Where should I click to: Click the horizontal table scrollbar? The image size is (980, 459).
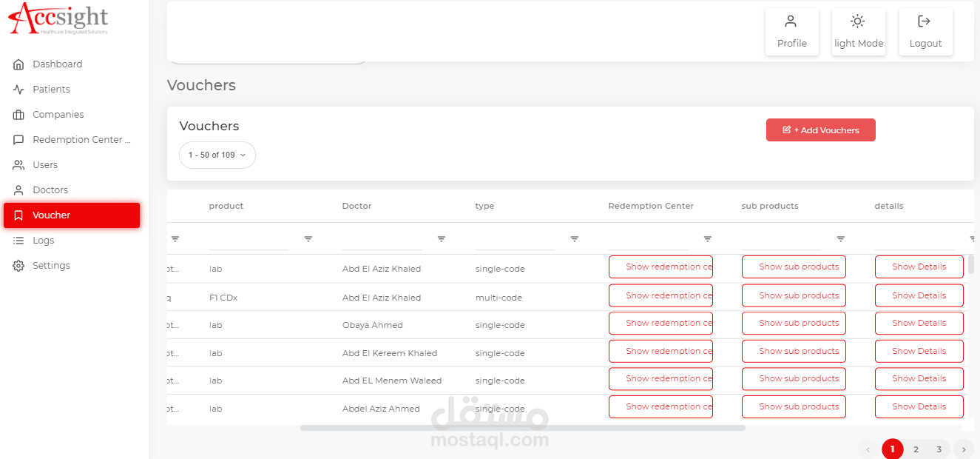522,428
